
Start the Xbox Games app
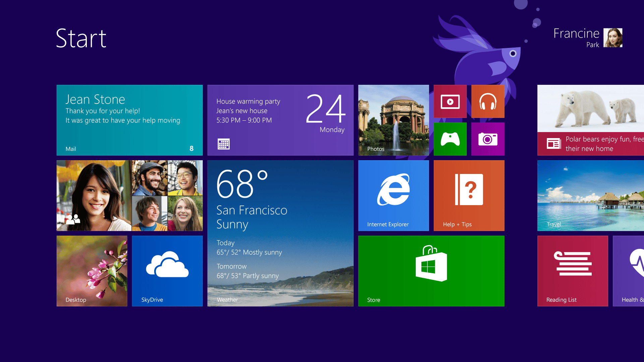coord(450,139)
